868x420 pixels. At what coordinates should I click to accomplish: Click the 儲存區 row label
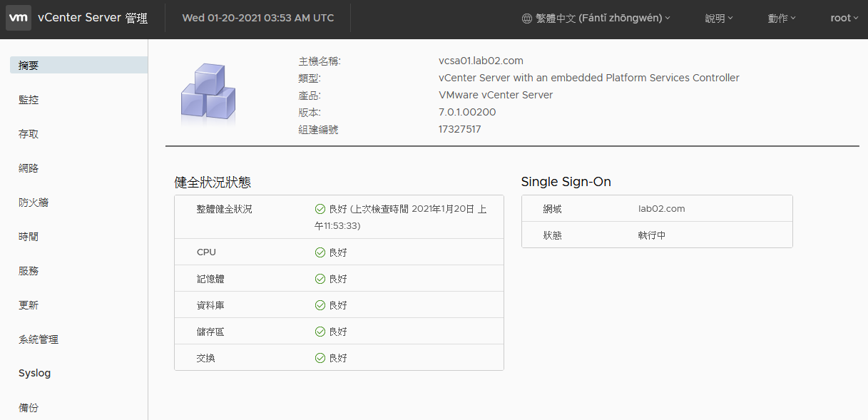pyautogui.click(x=210, y=332)
